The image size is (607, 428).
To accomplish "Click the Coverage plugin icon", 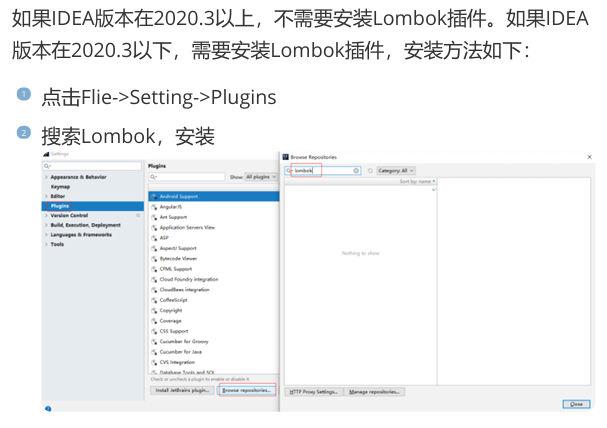I will [x=154, y=321].
